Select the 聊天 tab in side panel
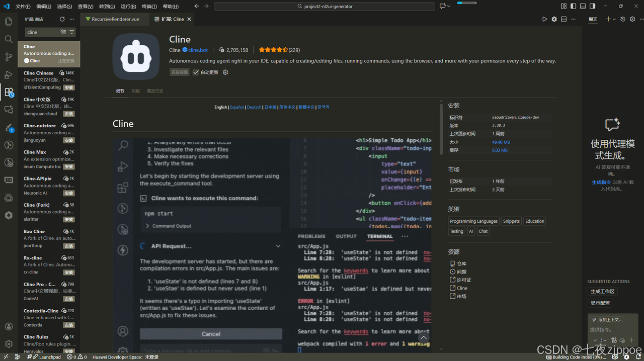644x361 pixels. pyautogui.click(x=593, y=19)
